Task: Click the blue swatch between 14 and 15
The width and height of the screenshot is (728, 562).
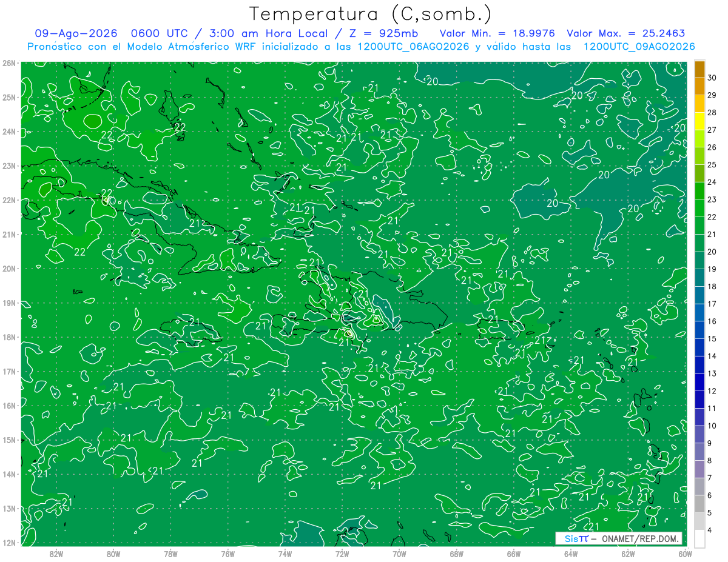Action: tap(699, 347)
